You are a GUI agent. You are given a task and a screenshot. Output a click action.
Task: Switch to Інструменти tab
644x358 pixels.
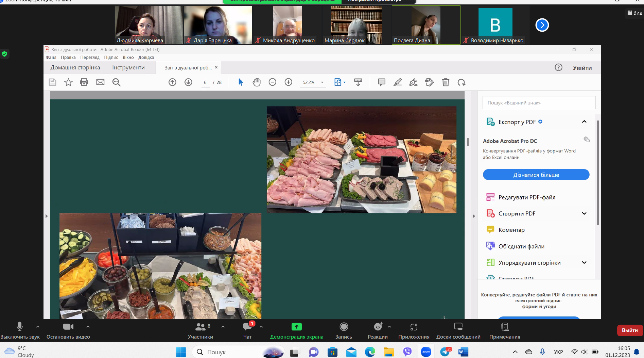(x=128, y=67)
